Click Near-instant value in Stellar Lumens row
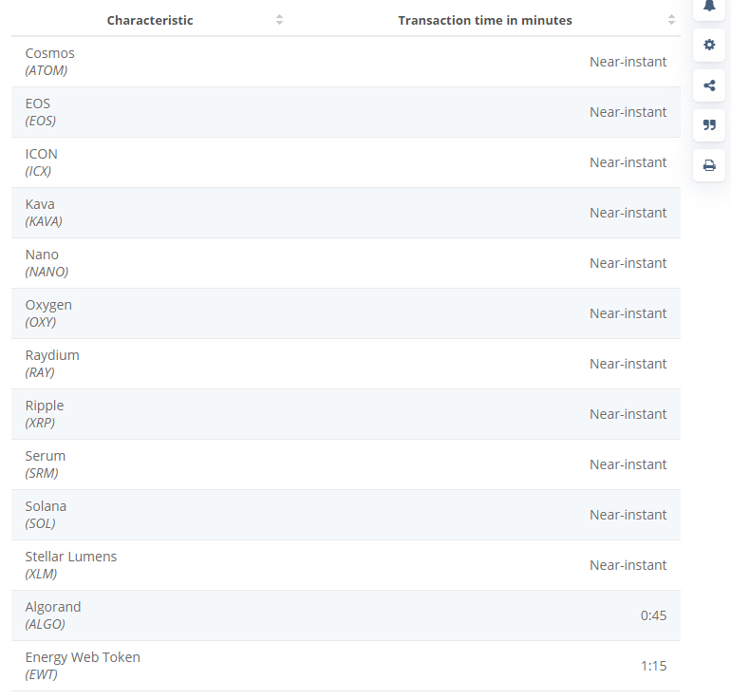Image resolution: width=731 pixels, height=700 pixels. click(x=628, y=565)
